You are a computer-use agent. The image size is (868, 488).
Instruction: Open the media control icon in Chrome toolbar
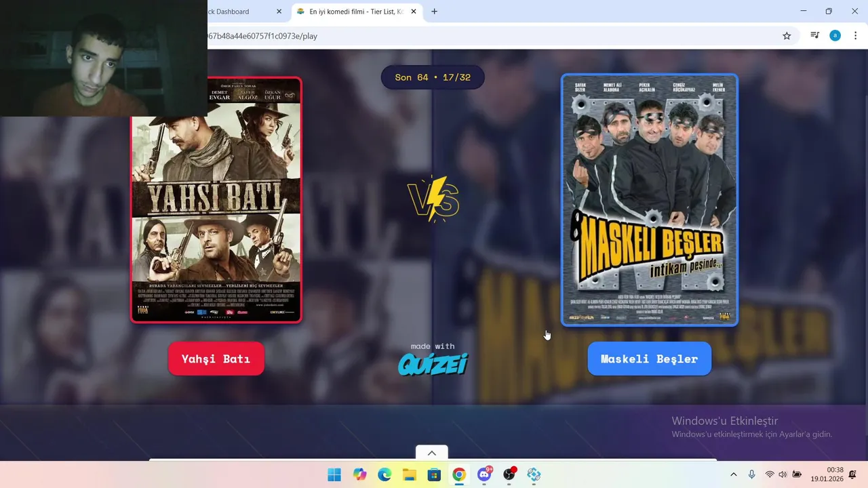[x=815, y=36]
